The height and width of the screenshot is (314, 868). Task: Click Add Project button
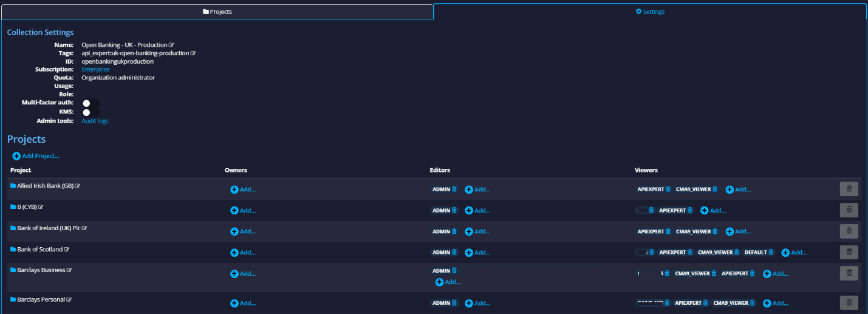(36, 156)
